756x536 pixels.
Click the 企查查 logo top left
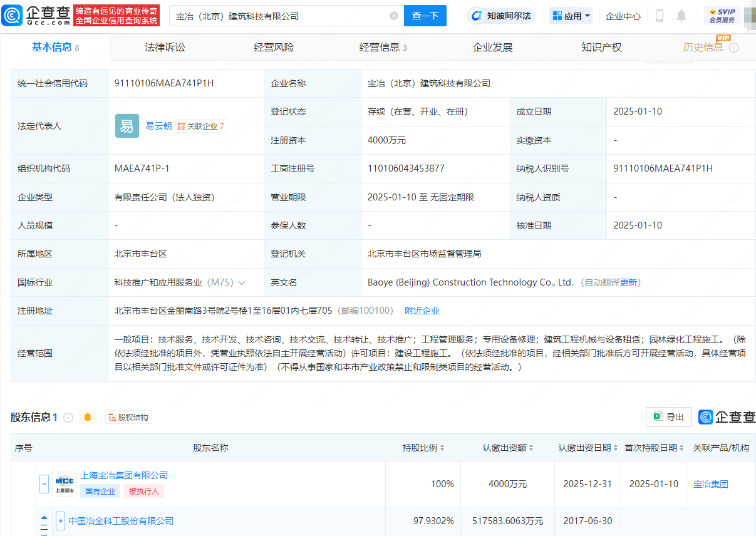[x=38, y=16]
